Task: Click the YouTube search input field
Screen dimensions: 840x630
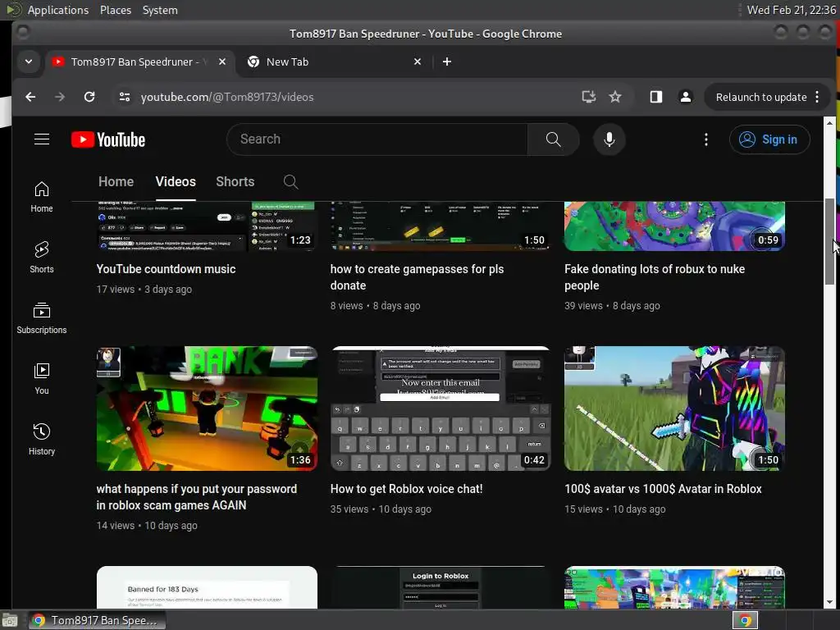Action: click(377, 139)
